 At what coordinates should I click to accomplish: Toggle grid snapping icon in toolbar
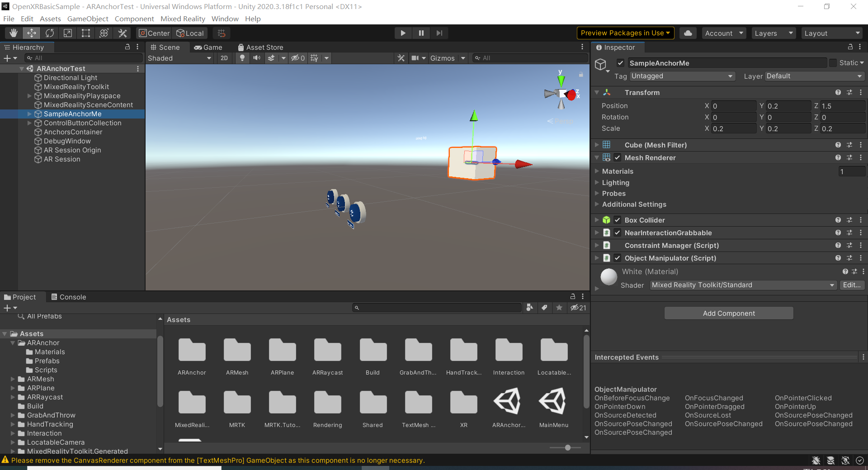(222, 33)
